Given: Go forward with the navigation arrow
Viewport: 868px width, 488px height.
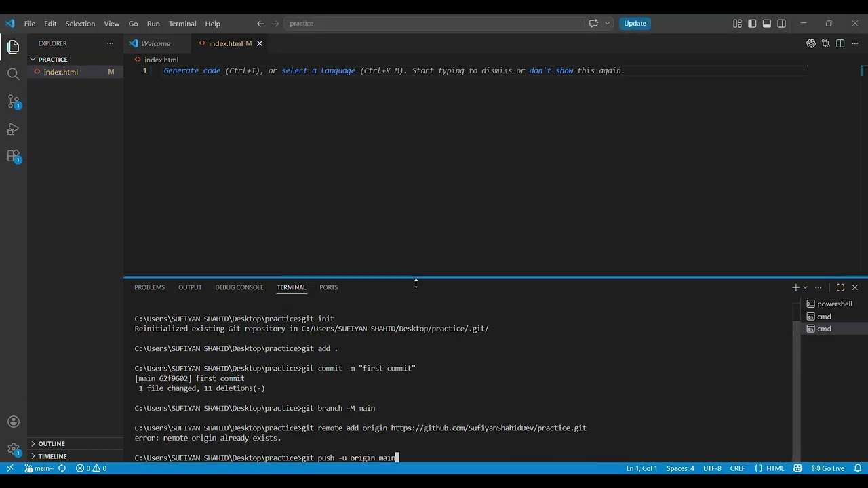Looking at the screenshot, I should (275, 24).
